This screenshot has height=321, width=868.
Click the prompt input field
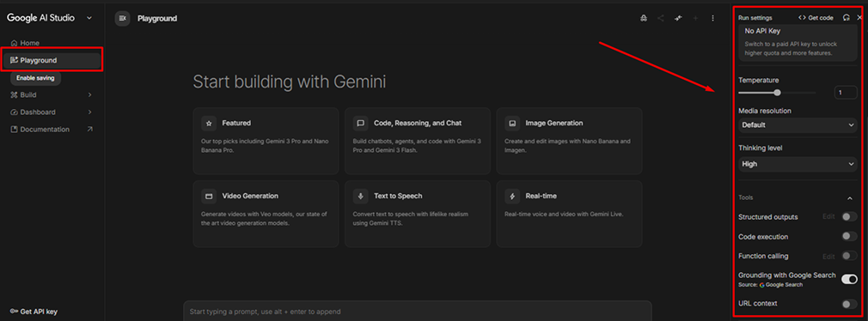coord(418,311)
